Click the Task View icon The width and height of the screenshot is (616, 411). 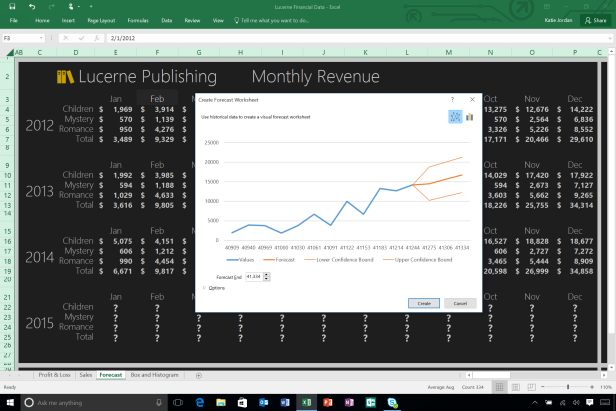pyautogui.click(x=178, y=402)
